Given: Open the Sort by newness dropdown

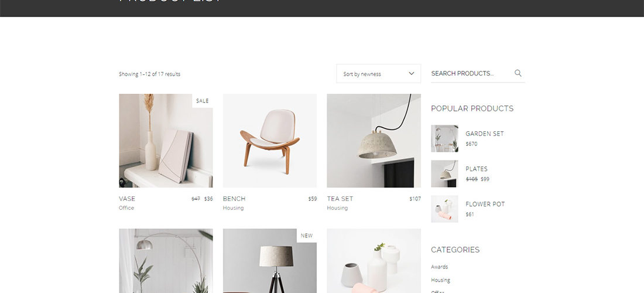Looking at the screenshot, I should click(378, 74).
